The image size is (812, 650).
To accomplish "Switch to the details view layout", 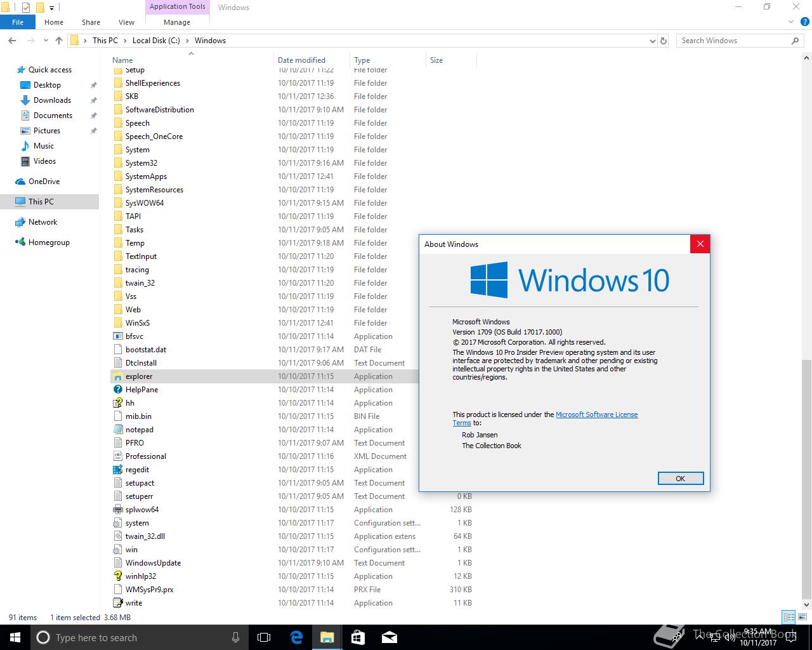I will click(789, 617).
